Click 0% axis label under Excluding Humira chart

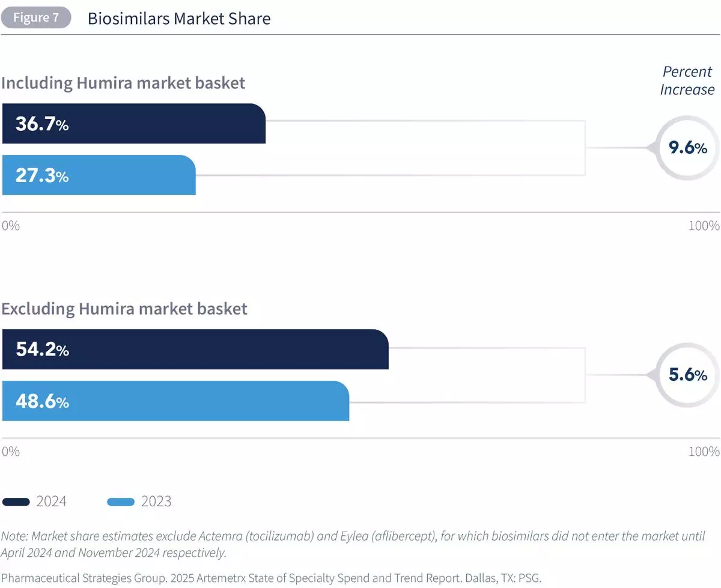[x=10, y=452]
